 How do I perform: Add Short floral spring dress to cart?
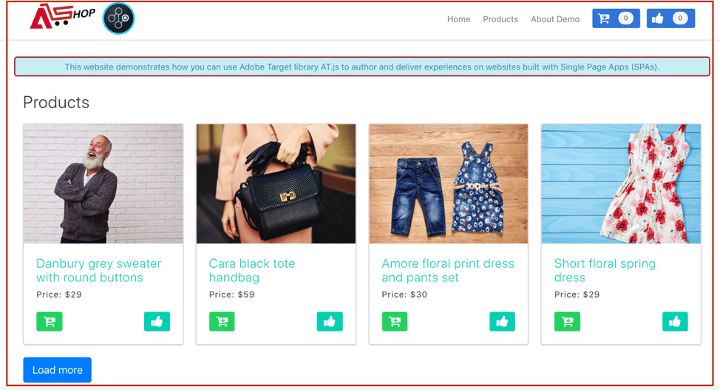pyautogui.click(x=567, y=322)
